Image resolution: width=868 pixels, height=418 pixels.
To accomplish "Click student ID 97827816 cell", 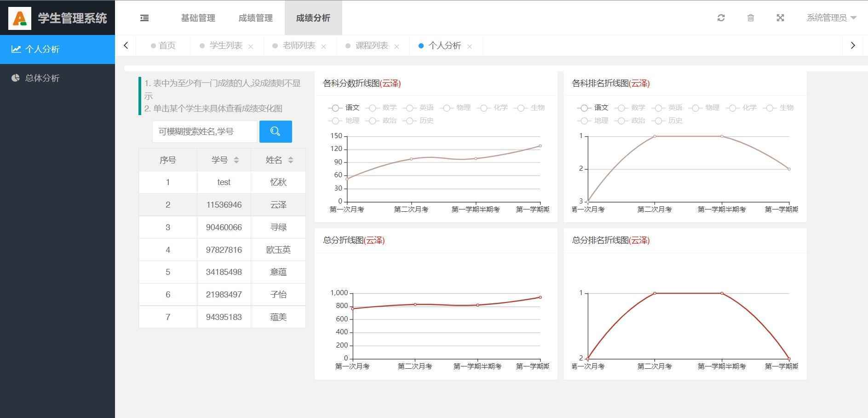I will pos(224,250).
